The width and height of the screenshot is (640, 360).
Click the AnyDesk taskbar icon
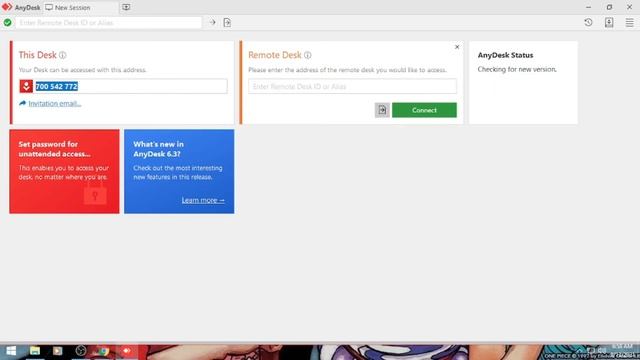(127, 351)
